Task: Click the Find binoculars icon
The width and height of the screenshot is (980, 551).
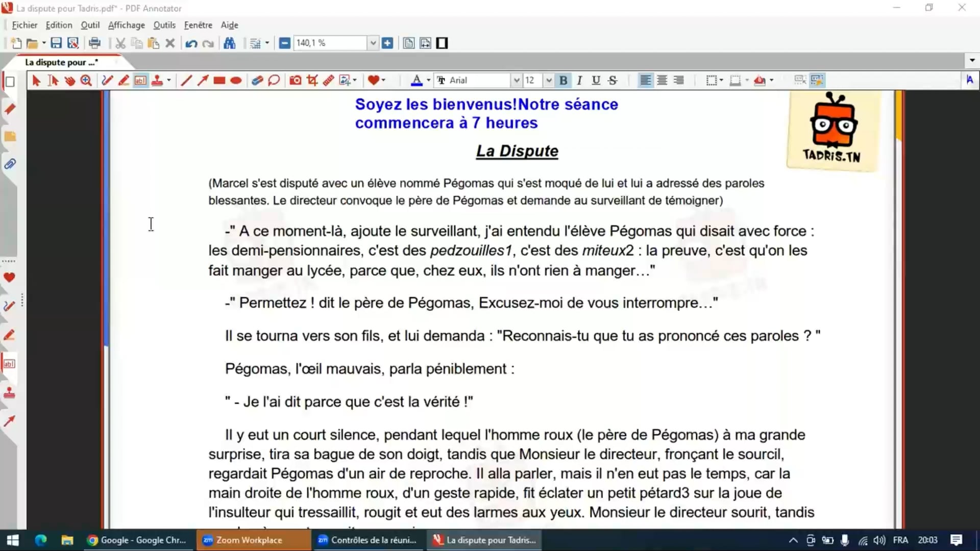Action: (x=230, y=43)
